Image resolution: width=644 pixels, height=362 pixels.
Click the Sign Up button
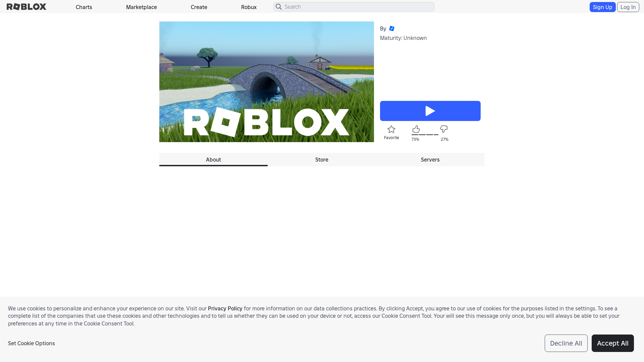click(x=602, y=7)
